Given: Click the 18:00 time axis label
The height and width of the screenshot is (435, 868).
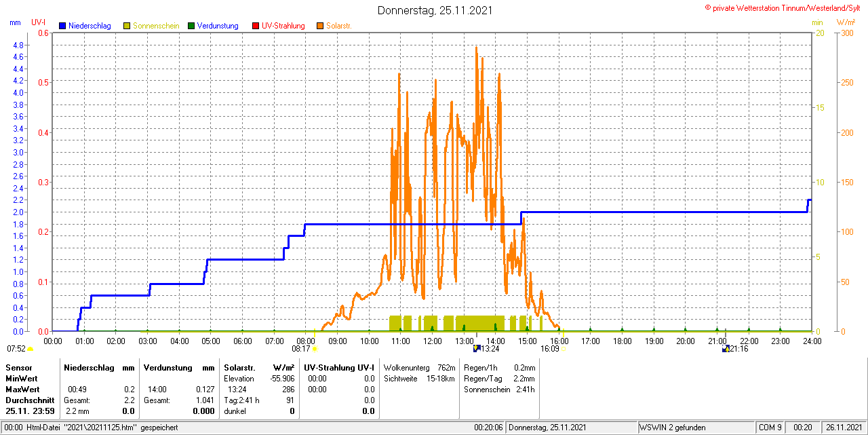Looking at the screenshot, I should [622, 341].
